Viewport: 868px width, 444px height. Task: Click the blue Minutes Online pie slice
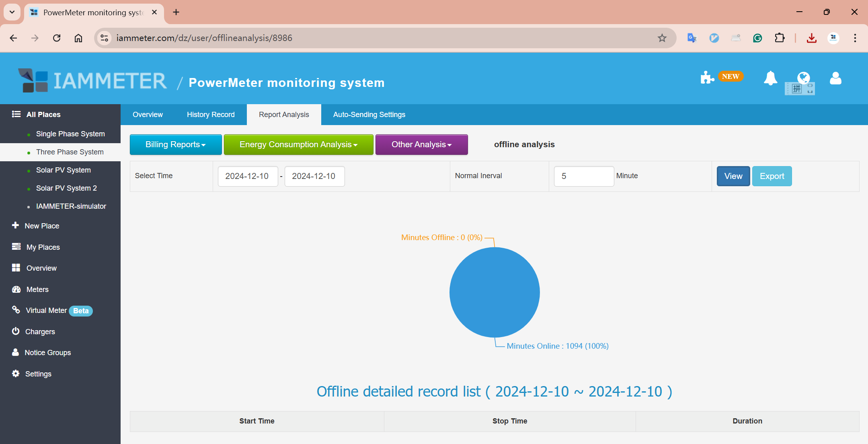(495, 292)
